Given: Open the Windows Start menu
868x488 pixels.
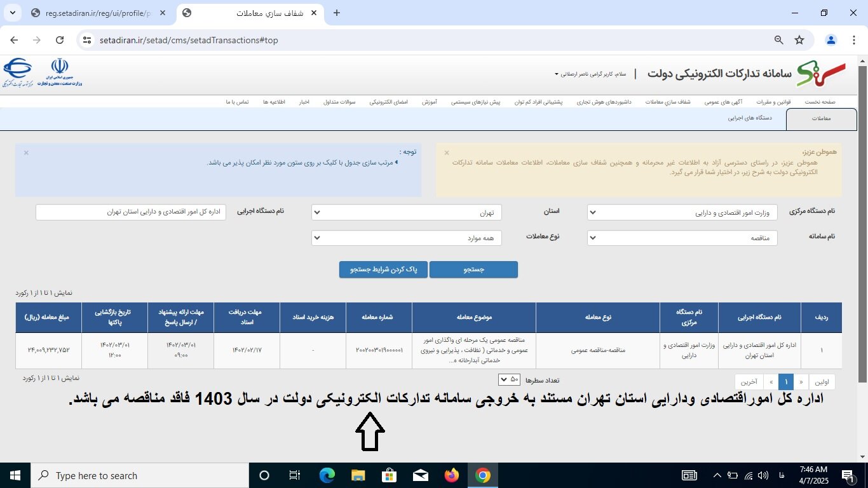Looking at the screenshot, I should tap(15, 475).
